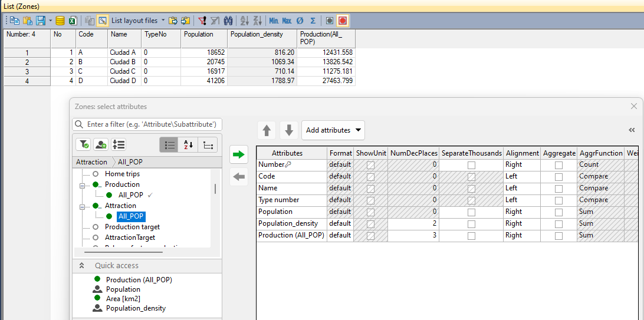Select the Ciudad D cell in the list

point(125,81)
